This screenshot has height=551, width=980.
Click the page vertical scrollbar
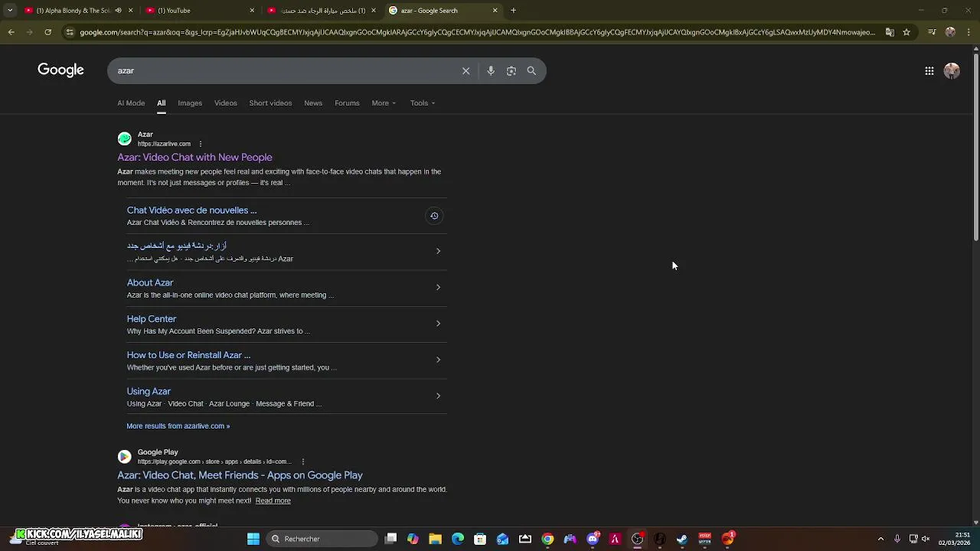975,145
